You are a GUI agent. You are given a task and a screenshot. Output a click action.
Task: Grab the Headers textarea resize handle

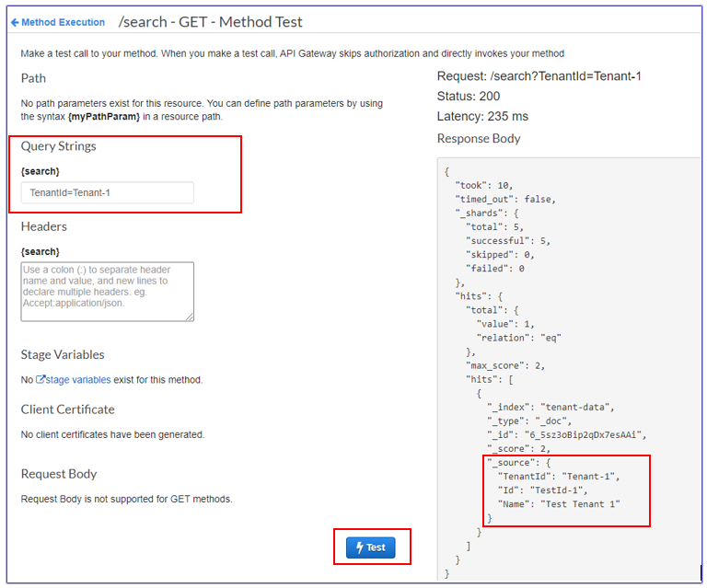(x=190, y=317)
